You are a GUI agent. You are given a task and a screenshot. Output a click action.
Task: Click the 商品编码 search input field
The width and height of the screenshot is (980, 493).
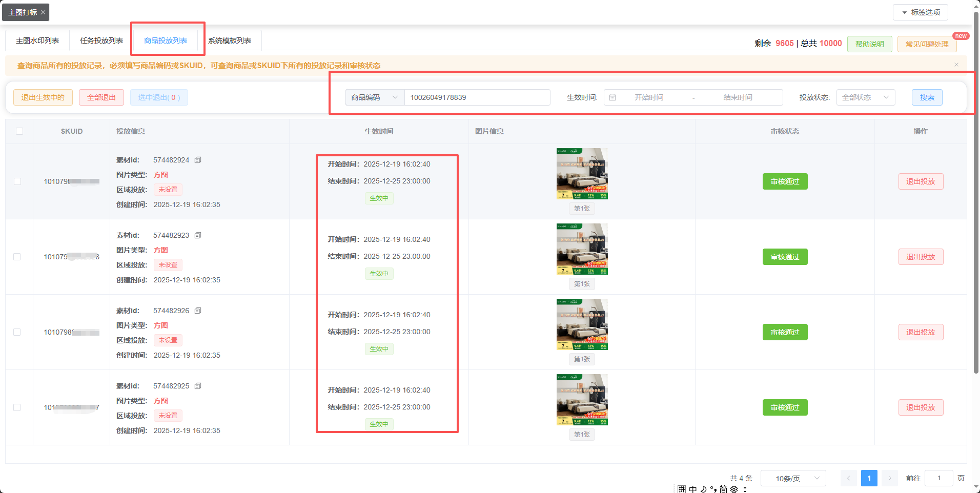(477, 97)
